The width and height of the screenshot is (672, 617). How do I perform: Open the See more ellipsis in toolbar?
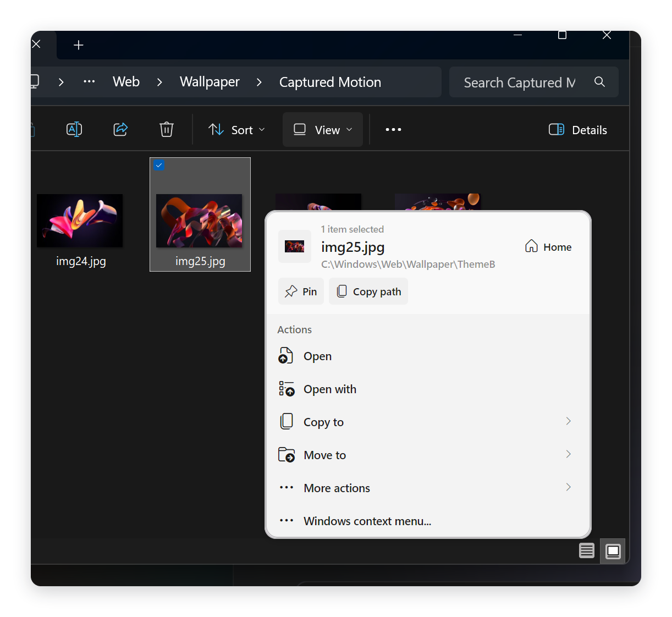click(393, 130)
